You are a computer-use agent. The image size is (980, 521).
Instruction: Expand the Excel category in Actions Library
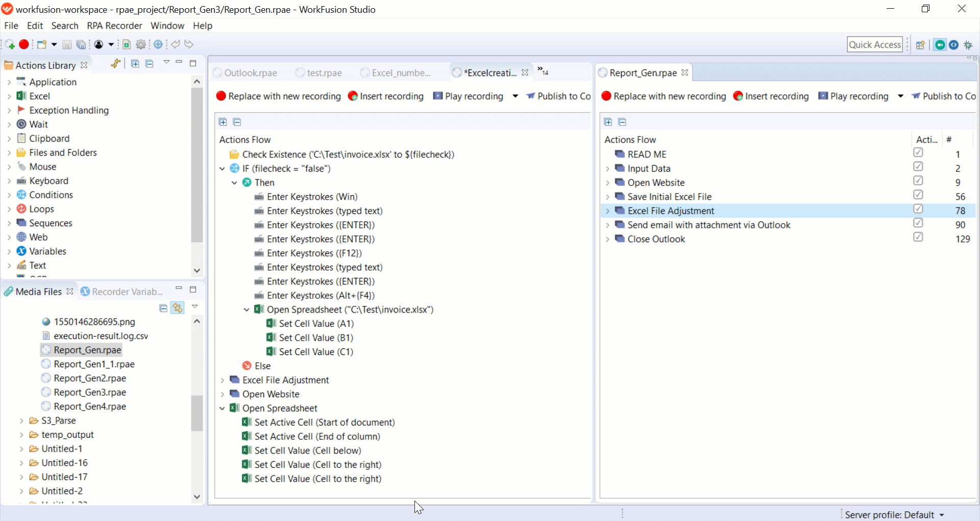pos(9,96)
